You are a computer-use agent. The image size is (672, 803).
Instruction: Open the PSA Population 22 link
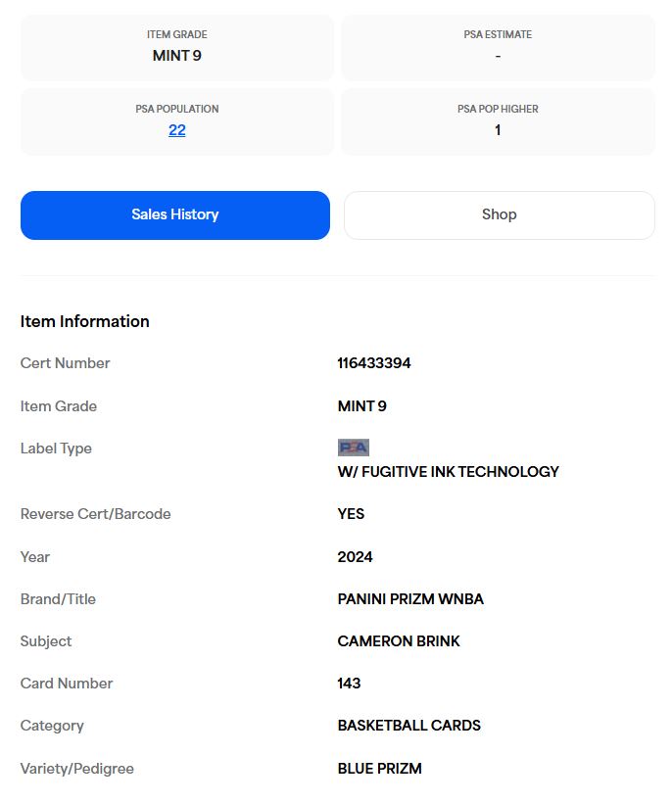click(x=177, y=130)
